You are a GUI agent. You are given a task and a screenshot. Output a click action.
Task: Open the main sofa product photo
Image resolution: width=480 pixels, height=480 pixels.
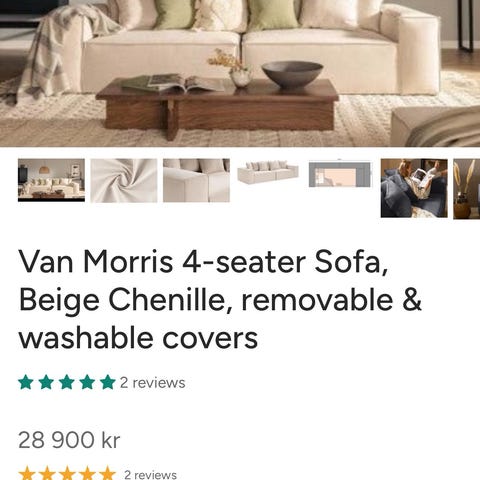240,73
